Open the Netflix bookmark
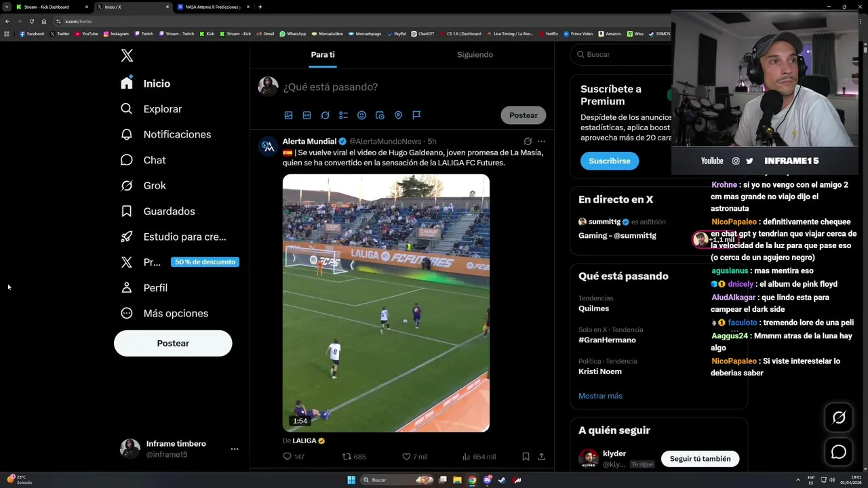 click(549, 33)
